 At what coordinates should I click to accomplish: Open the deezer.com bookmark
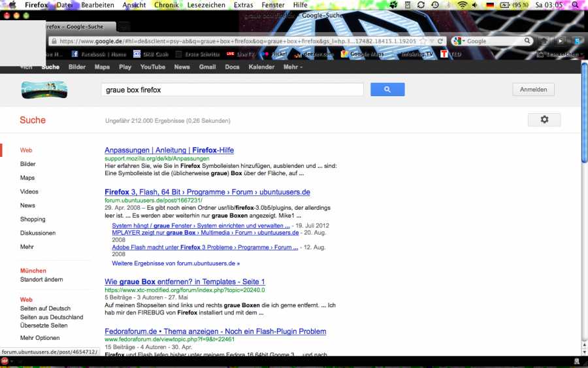point(314,54)
